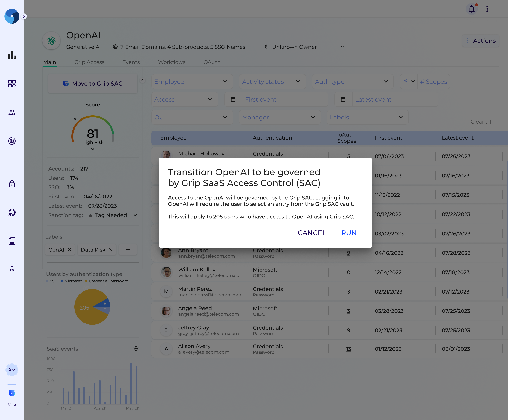Open the notifications bell icon

pos(472,9)
